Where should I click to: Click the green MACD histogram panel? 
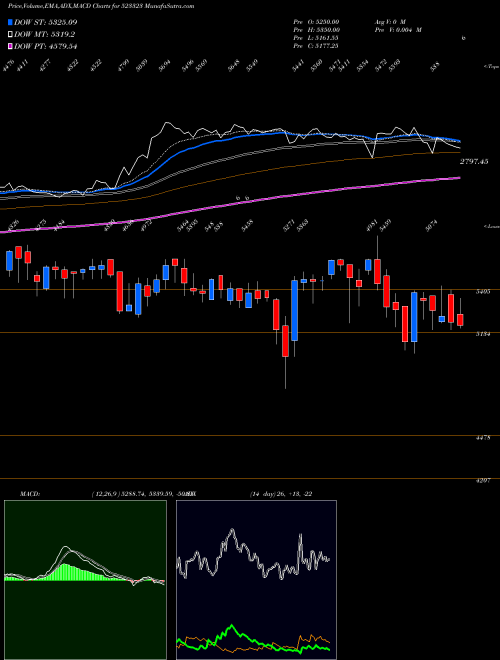(x=85, y=580)
